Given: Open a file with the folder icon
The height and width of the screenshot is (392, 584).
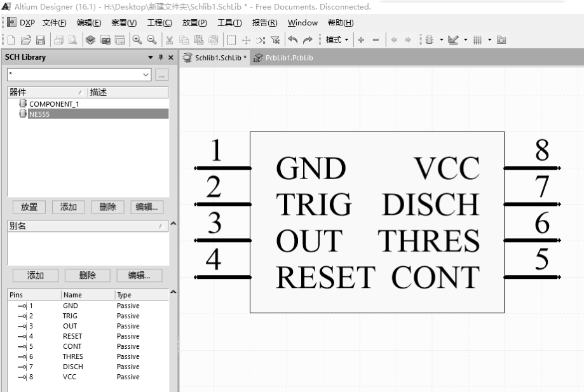Looking at the screenshot, I should click(x=25, y=40).
